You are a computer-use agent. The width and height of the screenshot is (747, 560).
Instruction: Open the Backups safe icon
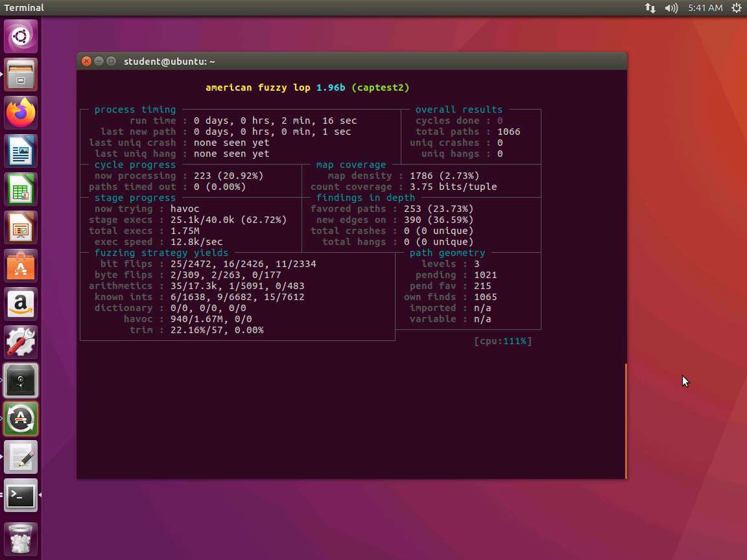tap(21, 381)
